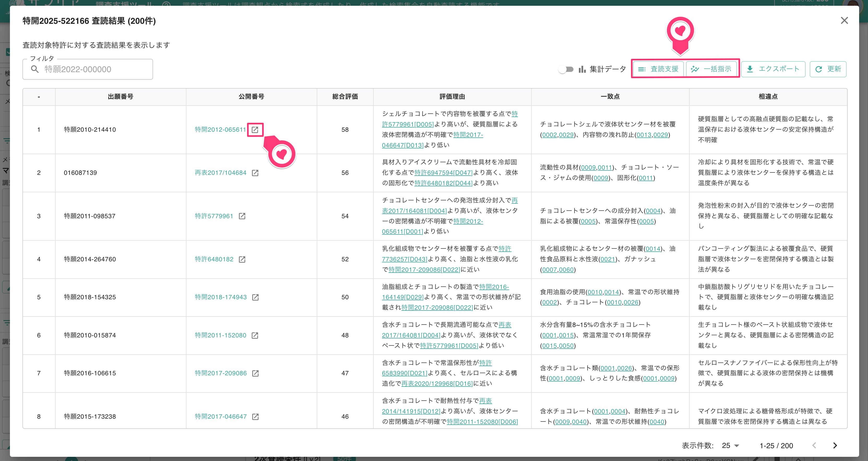The image size is (868, 461).
Task: Click the search magnifier icon in filter
Action: point(35,69)
